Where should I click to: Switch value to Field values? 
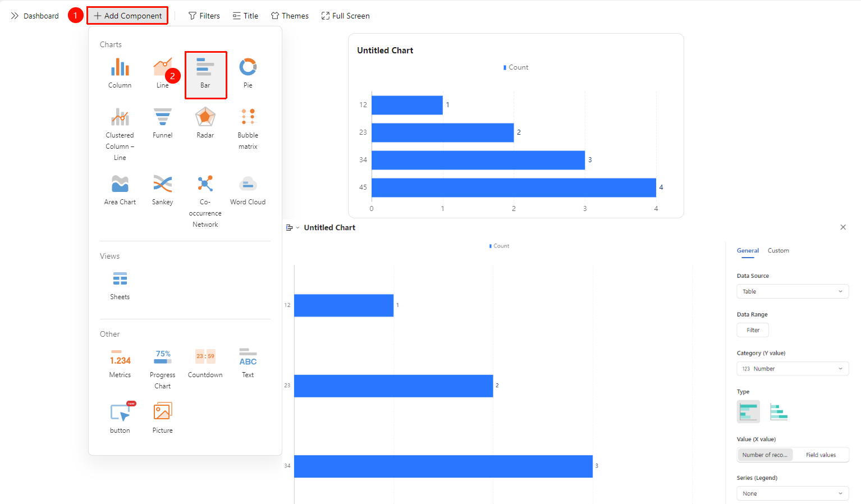821,455
